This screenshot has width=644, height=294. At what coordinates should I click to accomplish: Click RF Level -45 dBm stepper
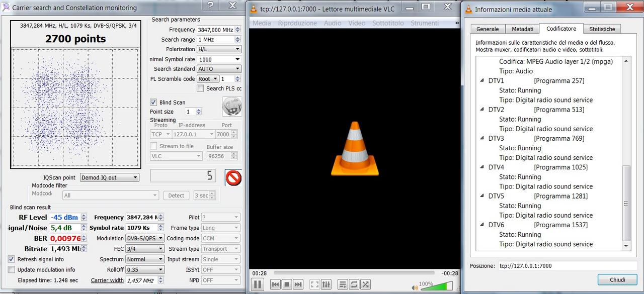84,217
